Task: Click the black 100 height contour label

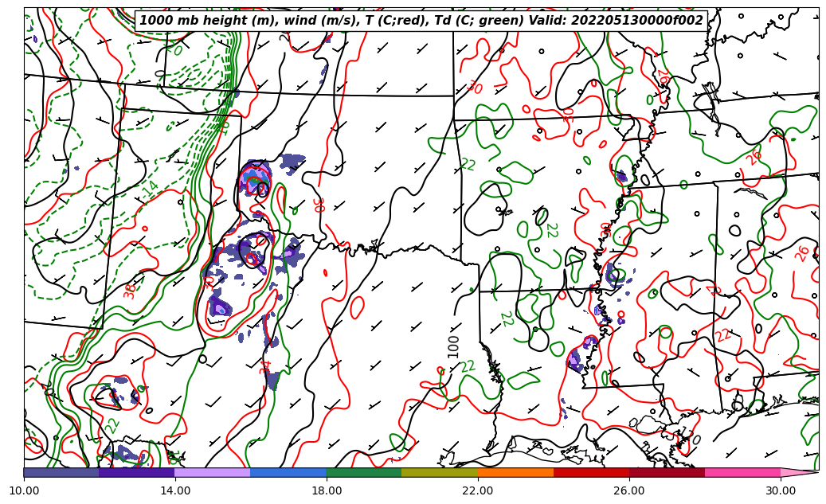Action: pyautogui.click(x=453, y=346)
